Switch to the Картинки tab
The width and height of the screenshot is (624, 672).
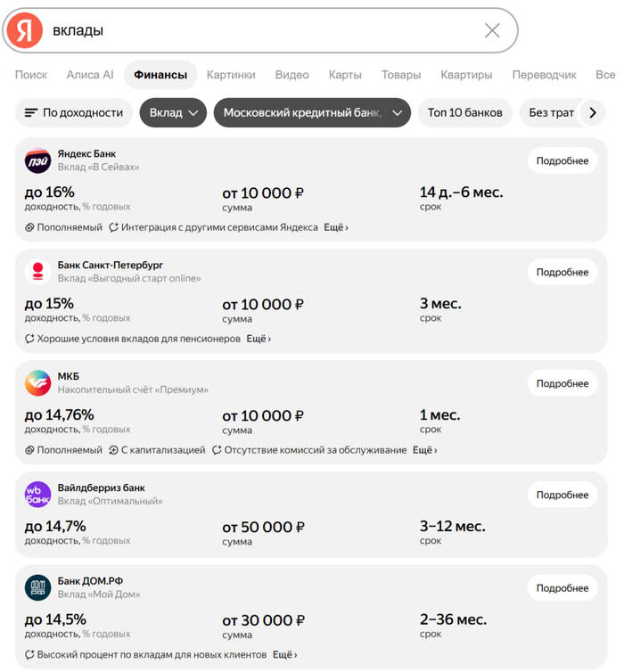(x=231, y=75)
